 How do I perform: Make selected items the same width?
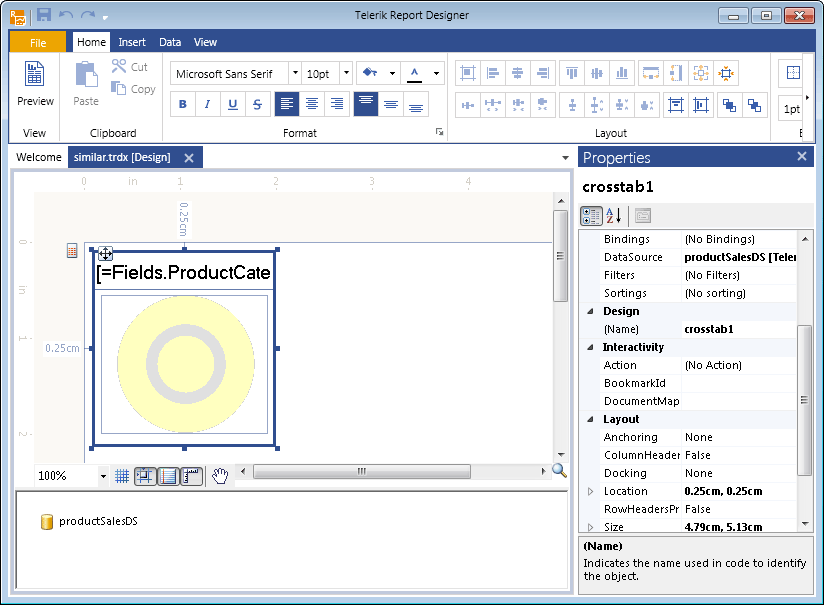pyautogui.click(x=651, y=73)
